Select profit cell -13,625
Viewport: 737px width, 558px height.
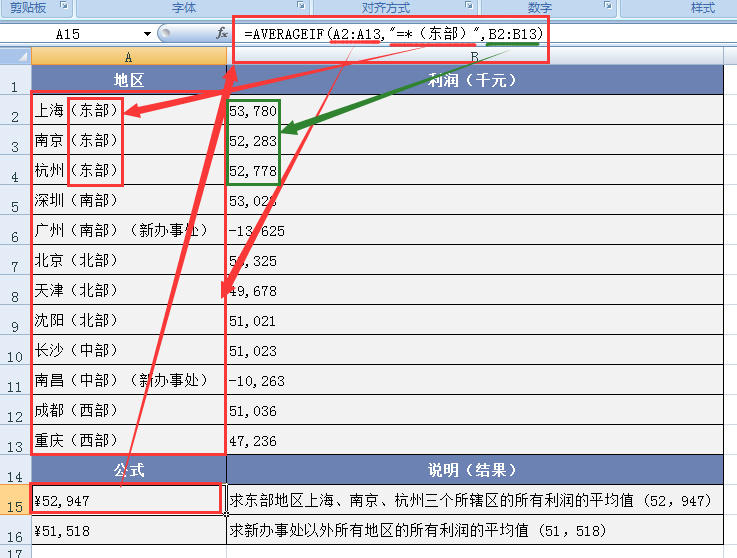pyautogui.click(x=475, y=230)
